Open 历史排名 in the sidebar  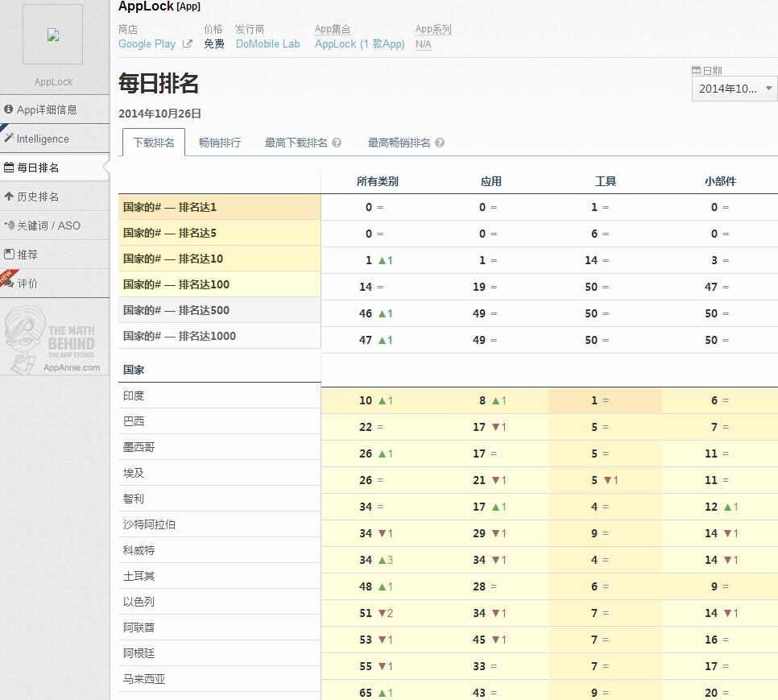tap(55, 197)
